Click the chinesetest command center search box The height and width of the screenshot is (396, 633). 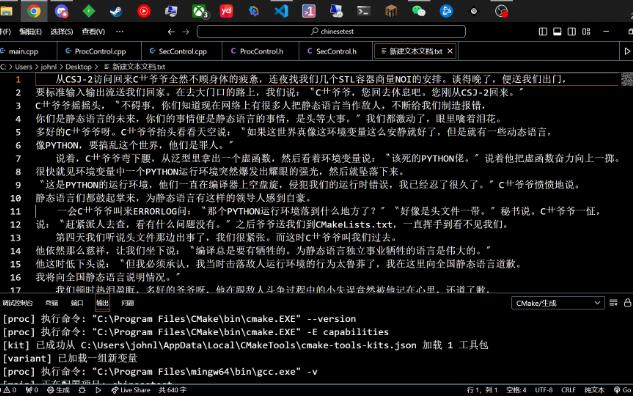pos(331,31)
